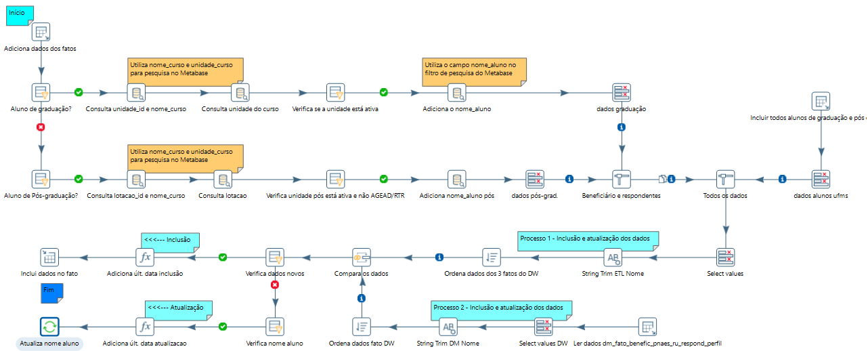Click the 'Verifica unidade pós está ativa' filter icon
Screen dimensions: 868x351
point(336,180)
